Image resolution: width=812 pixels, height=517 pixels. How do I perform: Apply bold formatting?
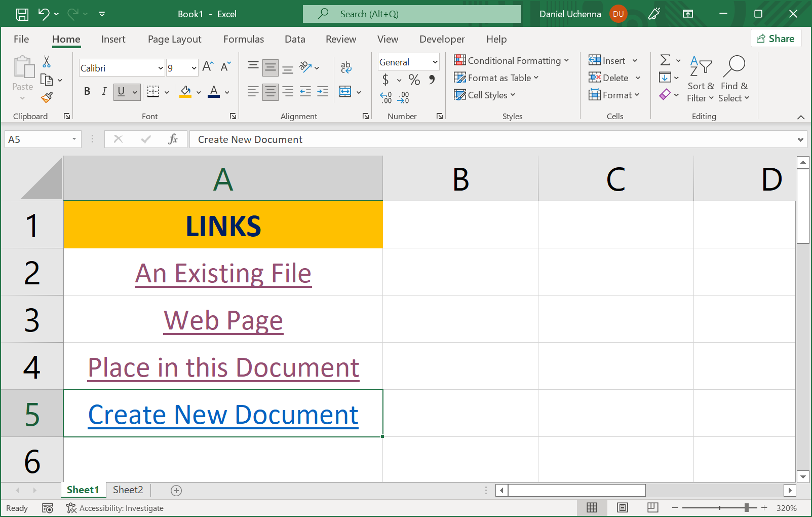(87, 92)
